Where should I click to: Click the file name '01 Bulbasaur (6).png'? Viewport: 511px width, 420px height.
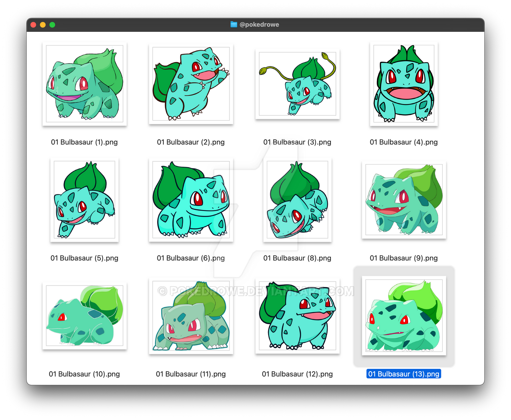191,258
